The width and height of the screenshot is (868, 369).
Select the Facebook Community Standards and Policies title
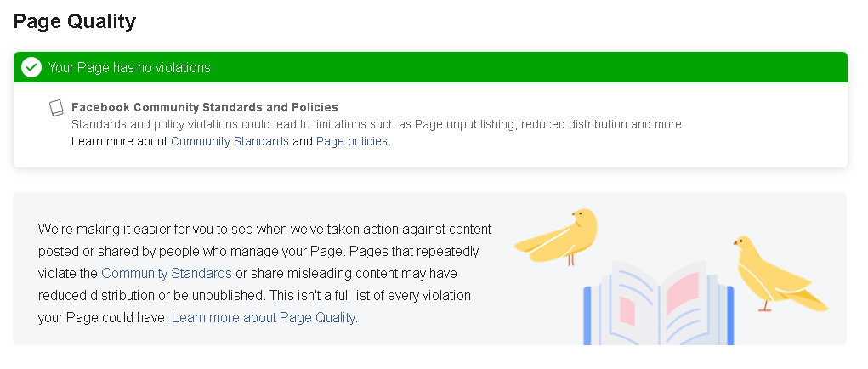(x=205, y=107)
